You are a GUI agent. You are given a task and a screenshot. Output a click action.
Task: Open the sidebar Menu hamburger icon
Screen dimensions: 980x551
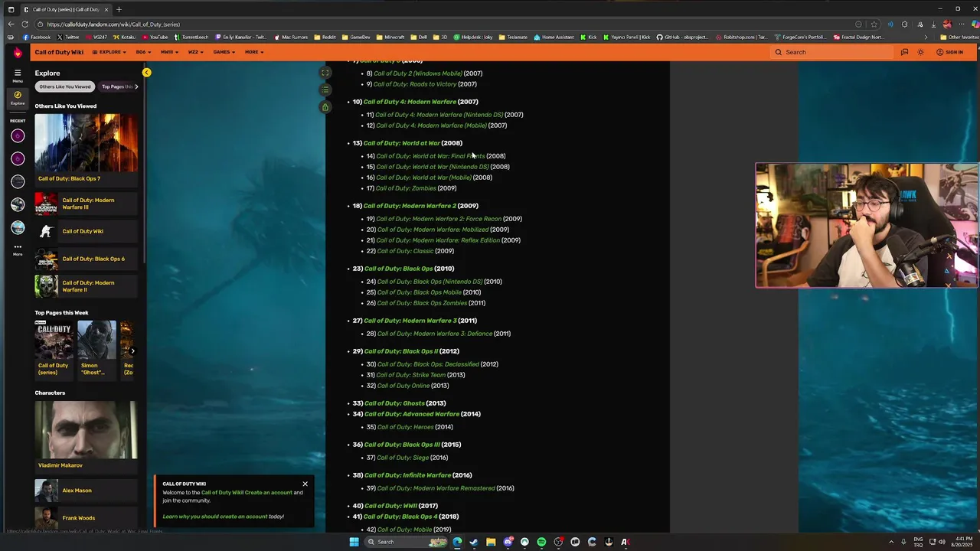(x=17, y=75)
